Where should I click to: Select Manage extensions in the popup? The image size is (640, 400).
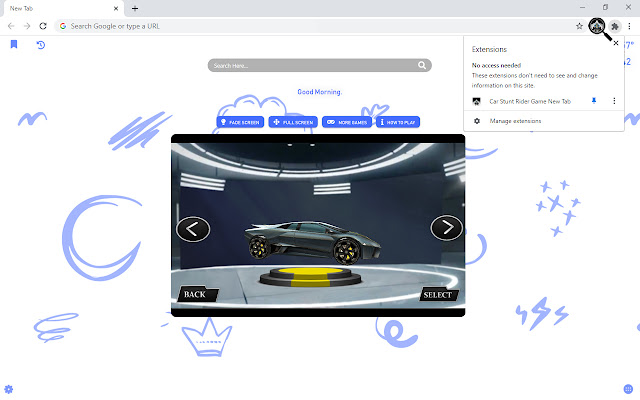(515, 121)
